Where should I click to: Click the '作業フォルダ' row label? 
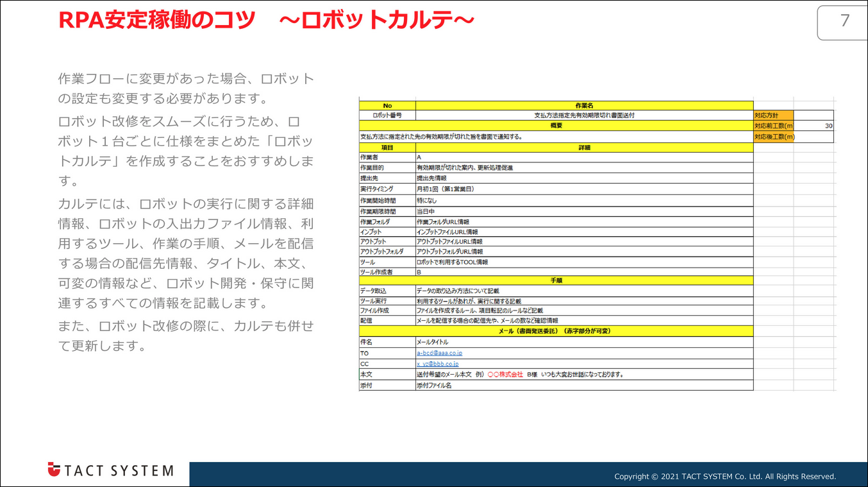coord(387,222)
